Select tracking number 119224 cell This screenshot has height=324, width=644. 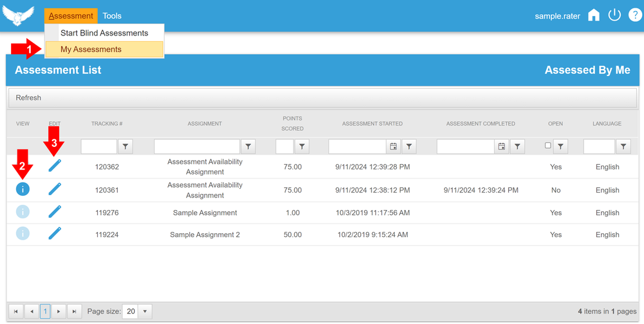pos(107,234)
